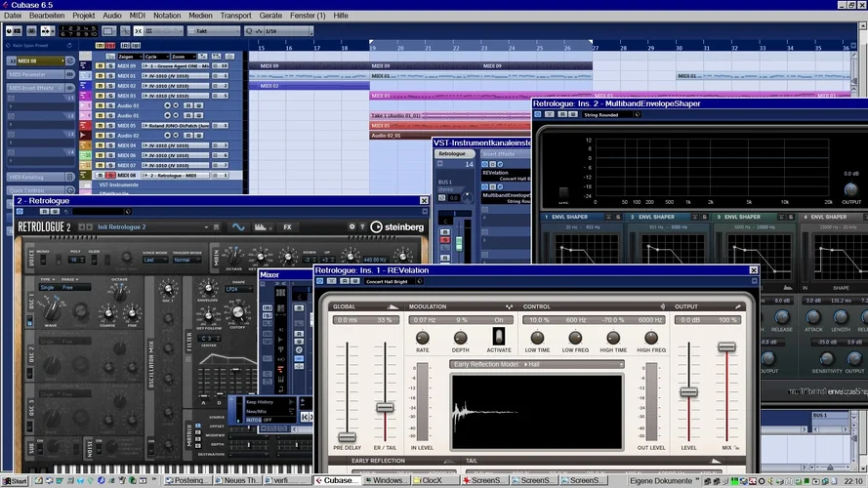The image size is (868, 488).
Task: Click the Steinberg logo in Retrologue
Action: [x=397, y=226]
